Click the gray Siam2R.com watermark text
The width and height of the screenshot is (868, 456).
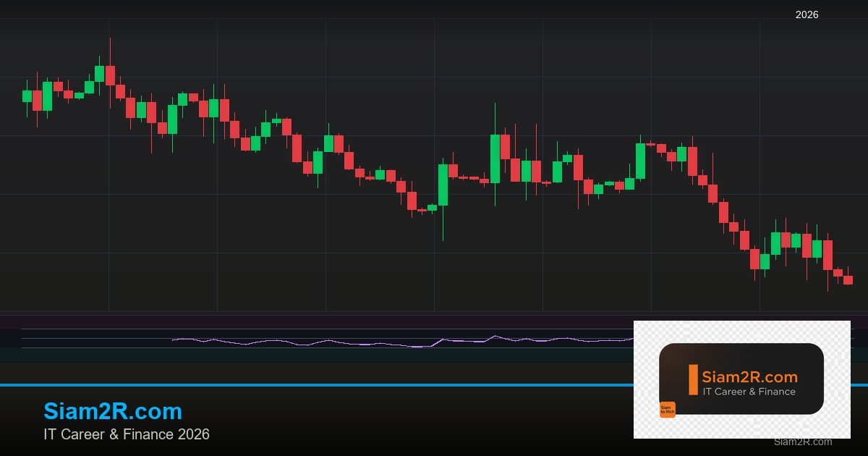click(802, 442)
